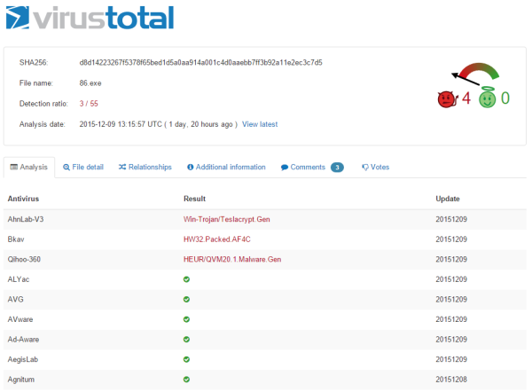532x392 pixels.
Task: Click the VirusTotal logo
Action: pyautogui.click(x=90, y=18)
